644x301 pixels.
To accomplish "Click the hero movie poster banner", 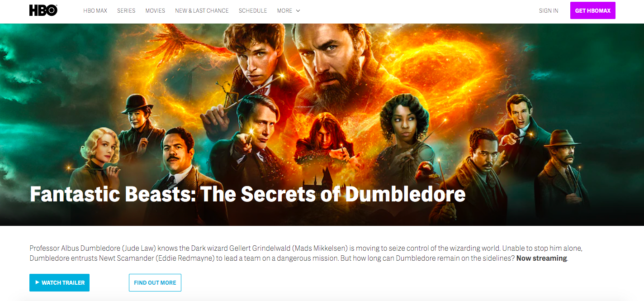I will coord(322,124).
